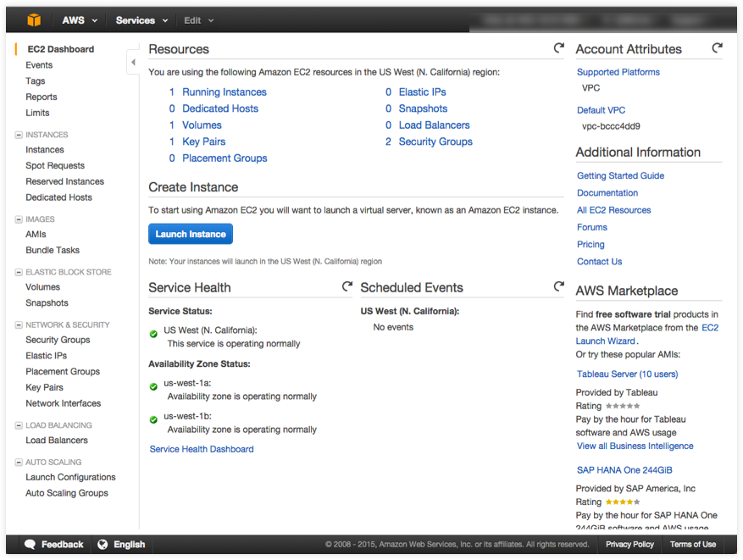Click the English language globe icon
The width and height of the screenshot is (743, 560).
(x=103, y=544)
